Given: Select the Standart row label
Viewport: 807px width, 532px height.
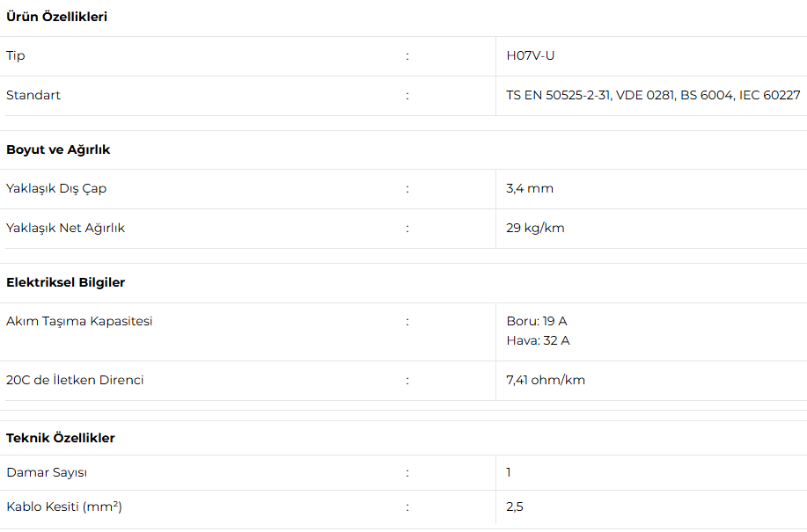Looking at the screenshot, I should (x=33, y=95).
